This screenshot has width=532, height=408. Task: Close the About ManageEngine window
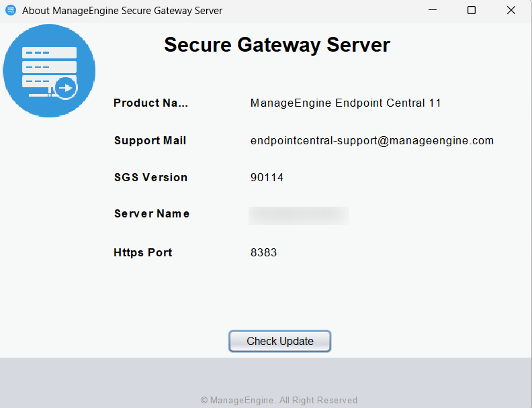[x=511, y=10]
